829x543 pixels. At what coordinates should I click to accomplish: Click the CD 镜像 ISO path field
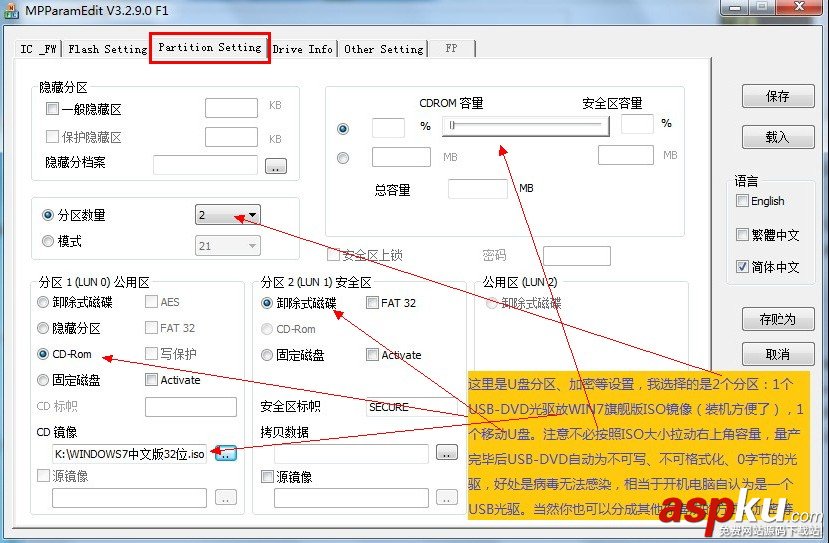[130, 454]
